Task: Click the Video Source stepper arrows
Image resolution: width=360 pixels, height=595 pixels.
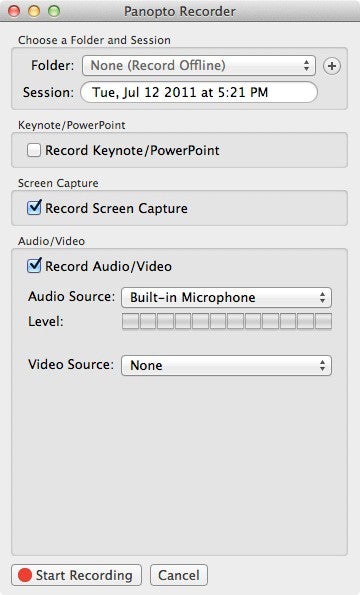Action: [322, 365]
